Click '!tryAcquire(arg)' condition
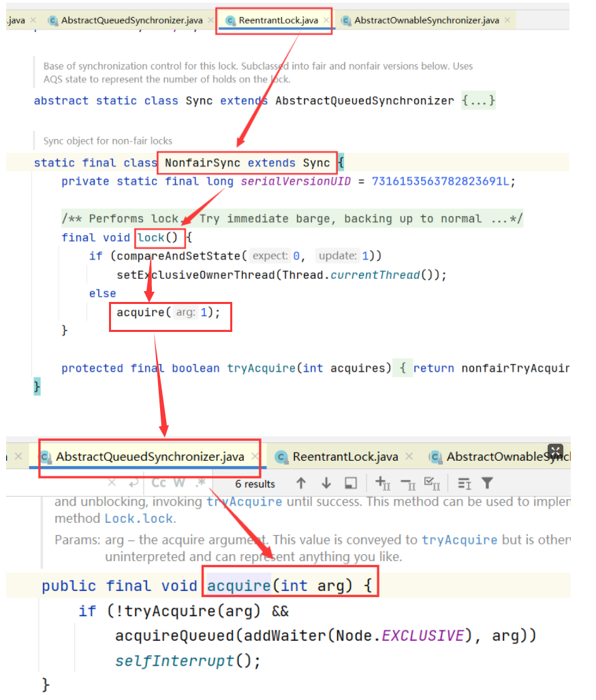 point(188,611)
